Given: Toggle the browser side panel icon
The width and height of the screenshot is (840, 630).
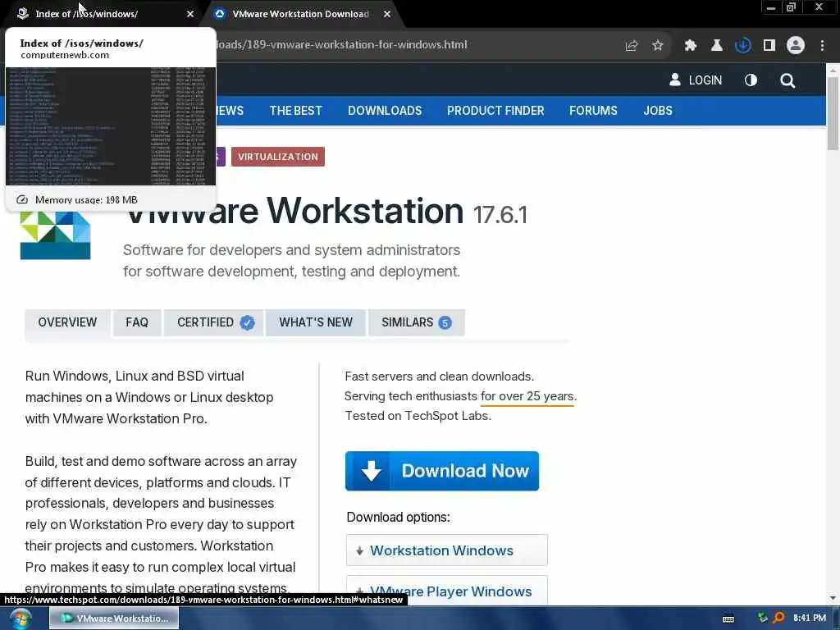Looking at the screenshot, I should (769, 46).
